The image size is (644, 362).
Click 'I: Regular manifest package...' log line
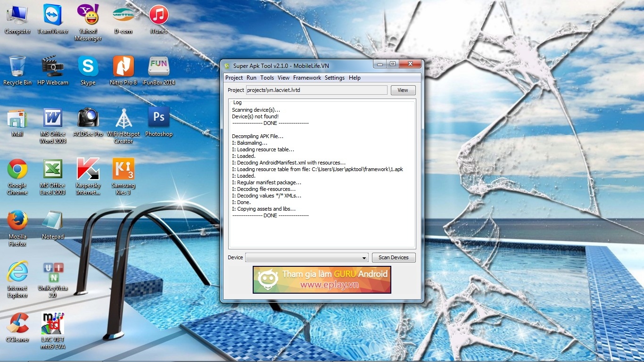266,182
